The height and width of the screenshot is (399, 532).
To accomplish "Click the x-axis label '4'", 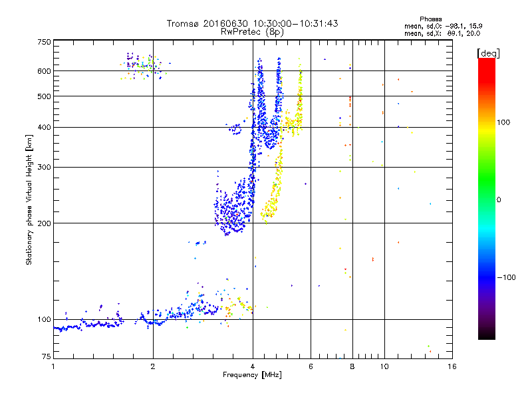I will (x=253, y=366).
